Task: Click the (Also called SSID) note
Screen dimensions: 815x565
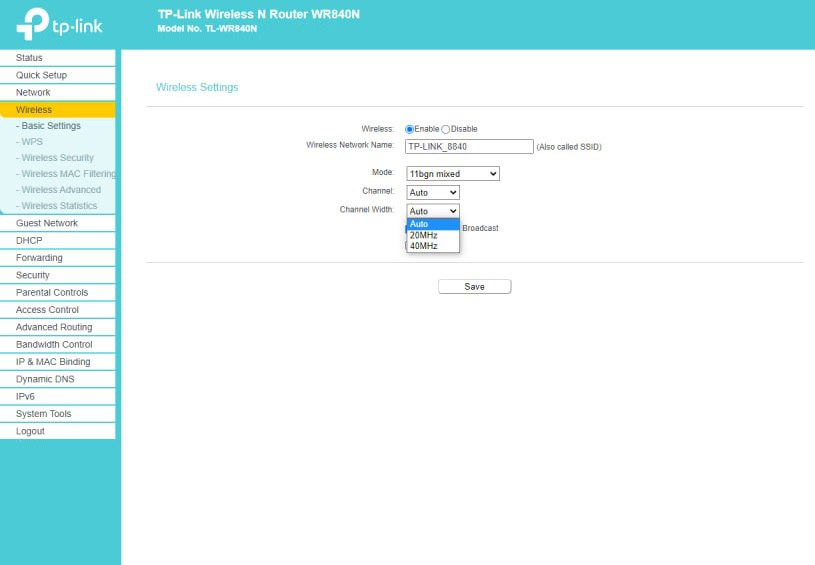Action: coord(569,147)
